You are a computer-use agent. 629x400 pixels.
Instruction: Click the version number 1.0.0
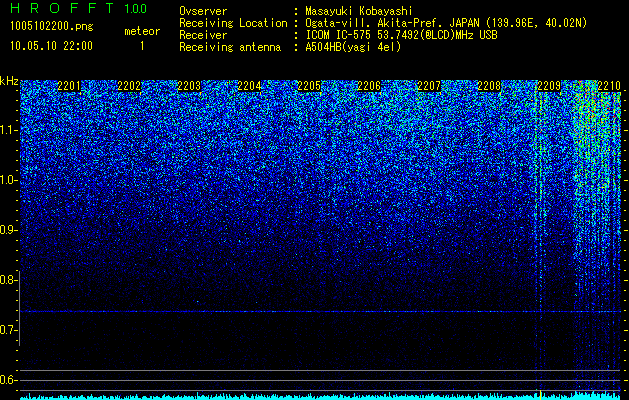pos(136,8)
